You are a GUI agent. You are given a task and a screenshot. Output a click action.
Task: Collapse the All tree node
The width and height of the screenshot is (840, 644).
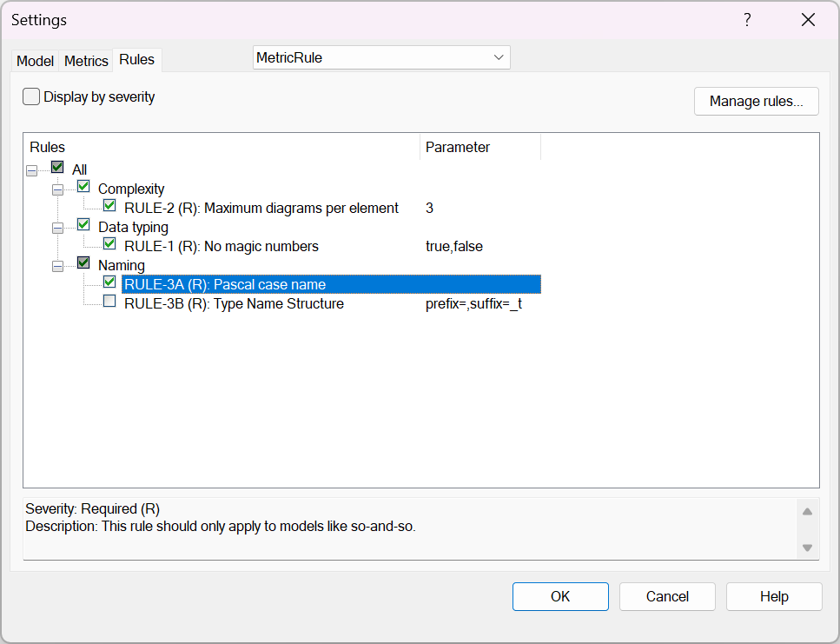coord(32,170)
